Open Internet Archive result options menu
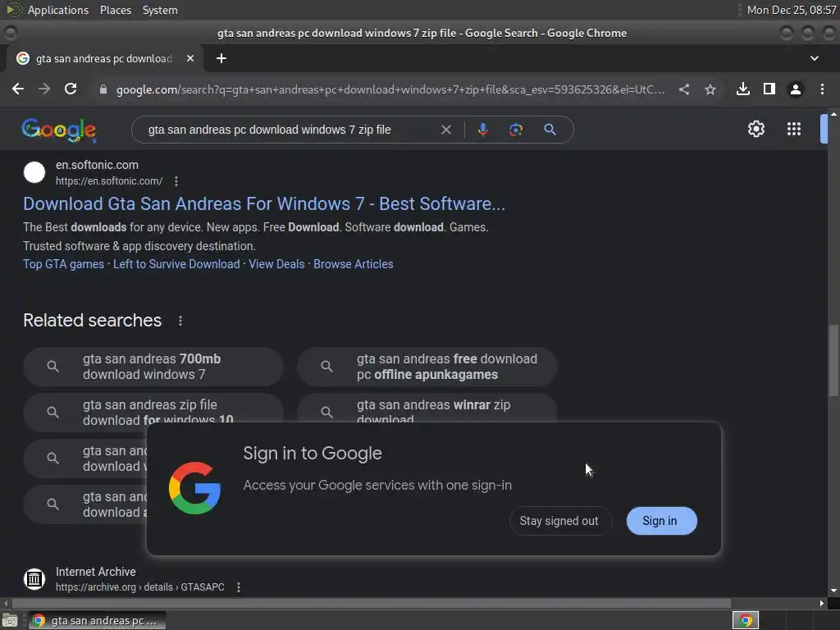840x630 pixels. [x=239, y=587]
